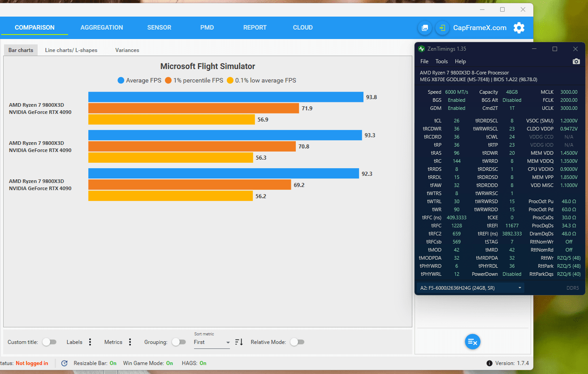This screenshot has width=588, height=374.
Task: Click the MEM VDD value 1.4500V
Action: 568,153
